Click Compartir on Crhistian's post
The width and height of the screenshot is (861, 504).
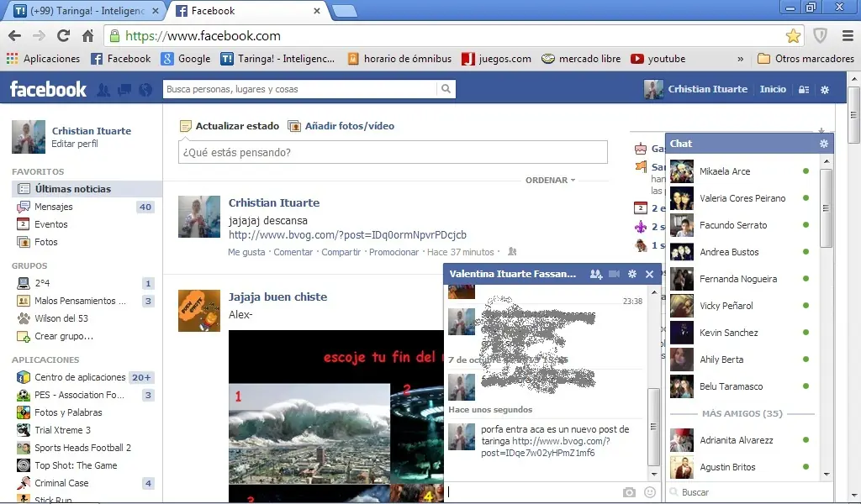pos(341,252)
